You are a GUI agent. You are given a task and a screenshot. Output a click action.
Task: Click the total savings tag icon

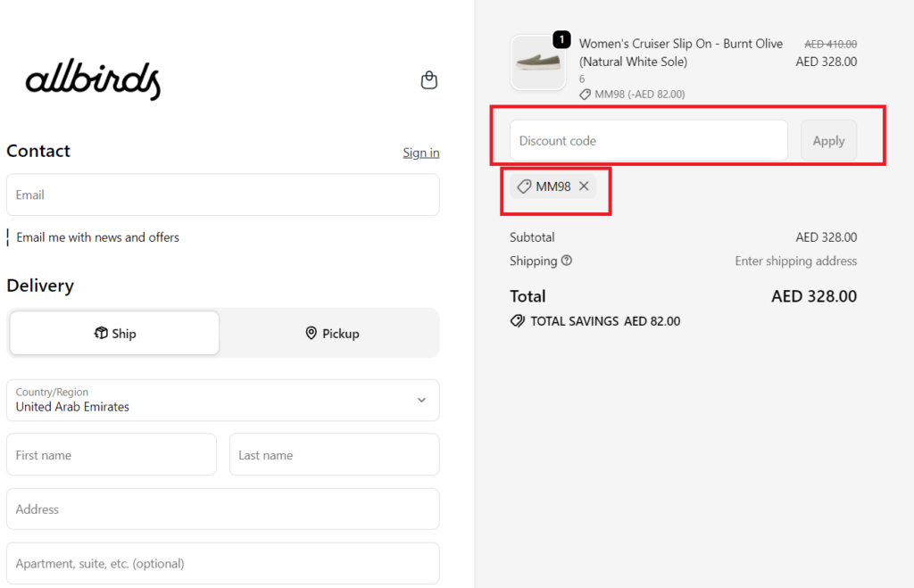pyautogui.click(x=517, y=321)
